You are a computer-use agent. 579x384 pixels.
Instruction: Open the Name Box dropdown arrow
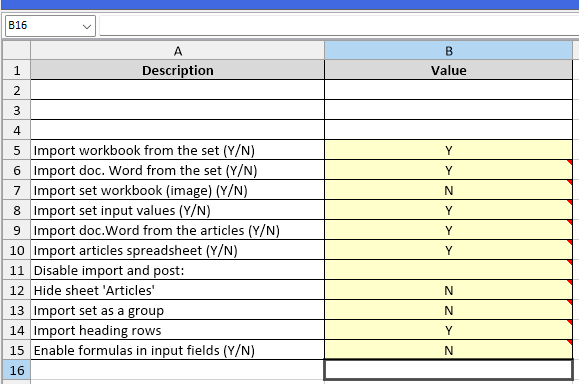pyautogui.click(x=87, y=26)
